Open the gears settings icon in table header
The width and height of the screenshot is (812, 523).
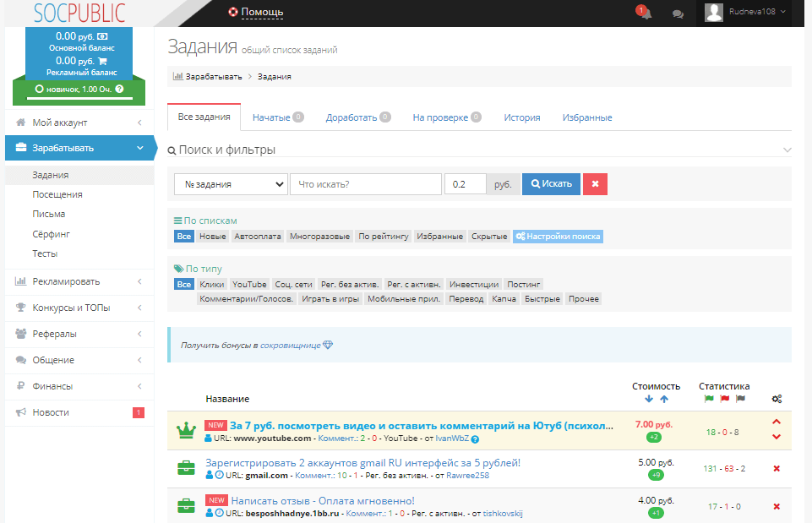pyautogui.click(x=777, y=399)
